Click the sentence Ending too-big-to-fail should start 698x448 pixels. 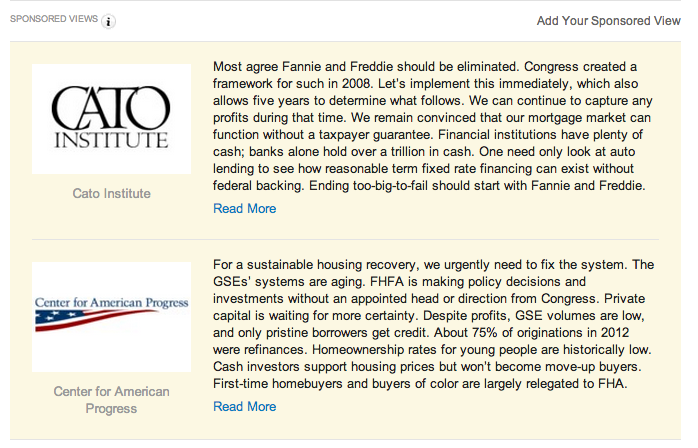[x=477, y=186]
